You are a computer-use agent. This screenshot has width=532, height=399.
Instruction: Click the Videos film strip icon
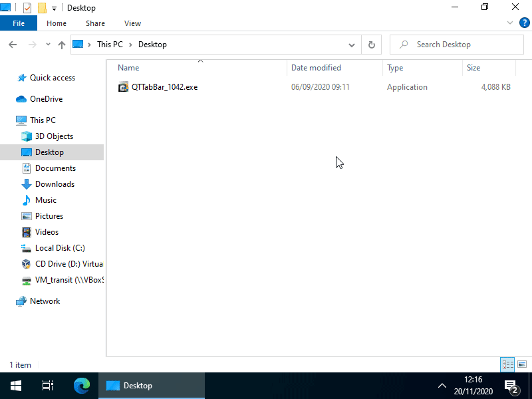click(26, 232)
